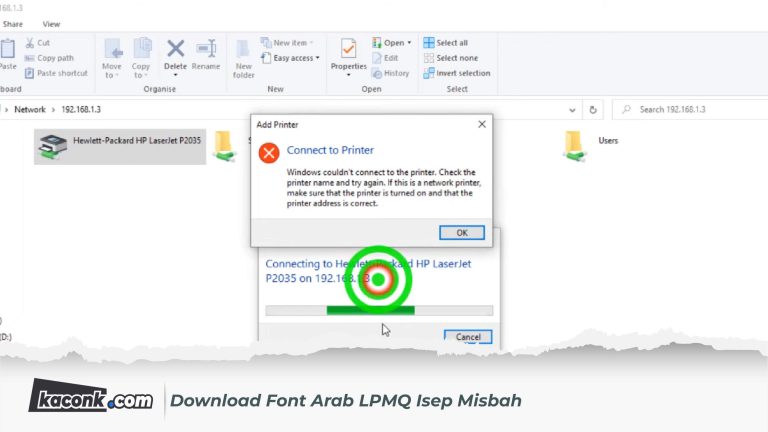
Task: Select the Hewlett-Packard HP LaserJet P2035 printer
Action: click(120, 146)
